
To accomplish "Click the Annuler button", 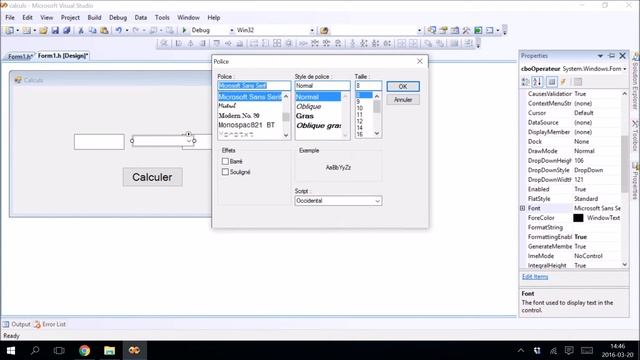I will click(x=403, y=100).
